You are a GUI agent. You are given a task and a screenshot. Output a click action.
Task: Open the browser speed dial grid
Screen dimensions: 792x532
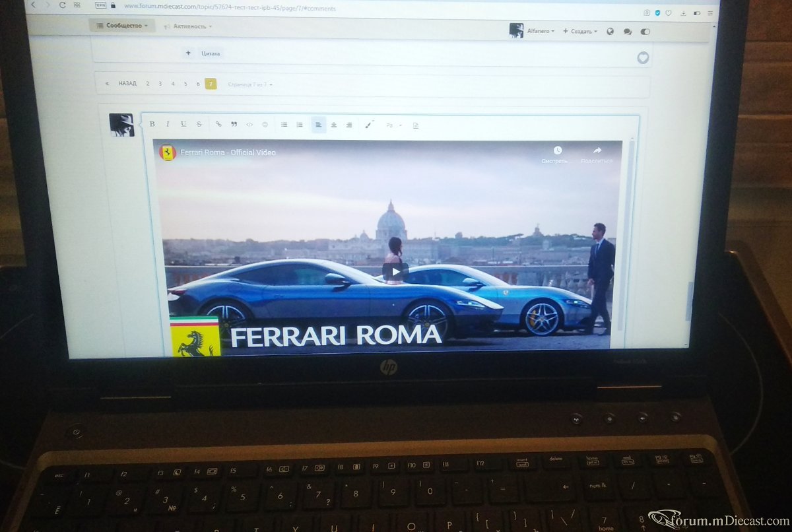(x=77, y=5)
